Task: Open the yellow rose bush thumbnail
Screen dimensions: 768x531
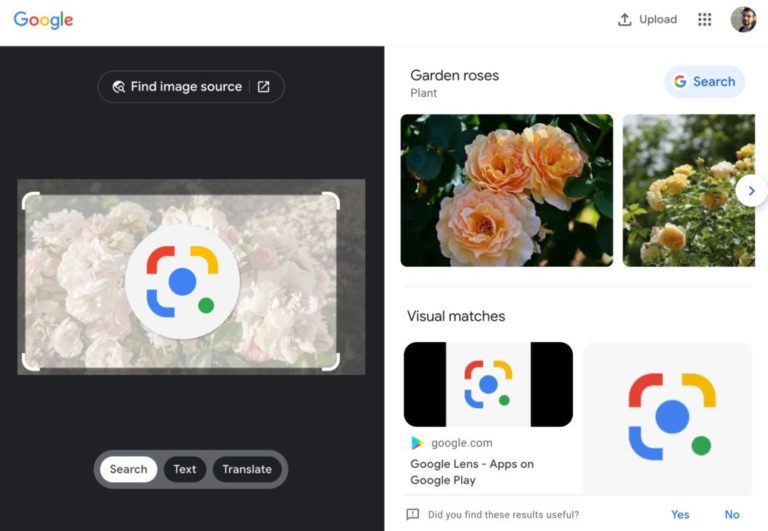Action: (689, 191)
